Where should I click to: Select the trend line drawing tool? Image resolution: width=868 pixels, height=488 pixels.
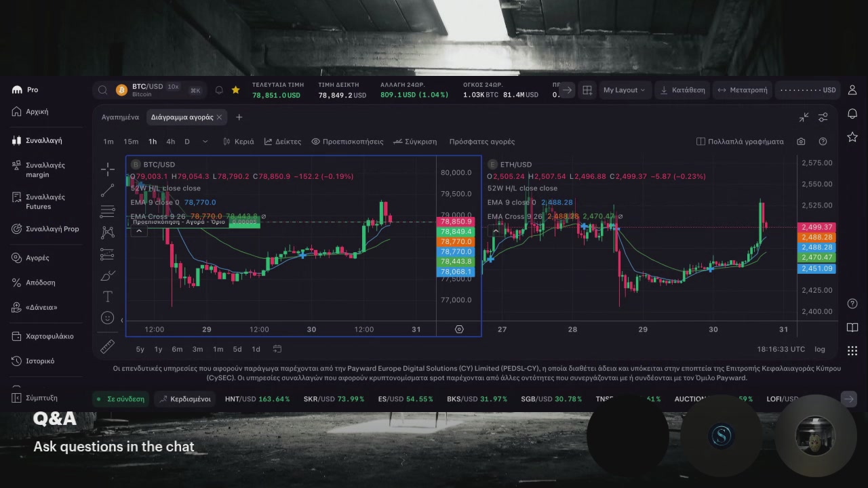(x=107, y=190)
